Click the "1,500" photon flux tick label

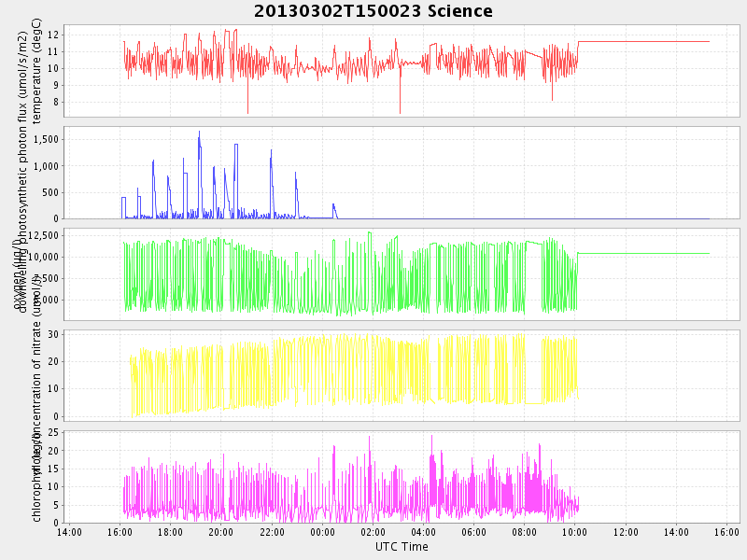click(x=47, y=139)
